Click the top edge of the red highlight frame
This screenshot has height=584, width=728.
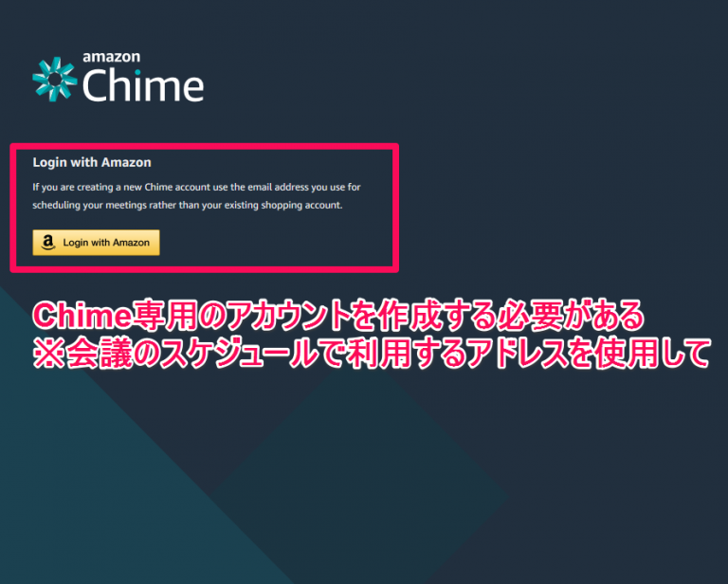[x=205, y=147]
